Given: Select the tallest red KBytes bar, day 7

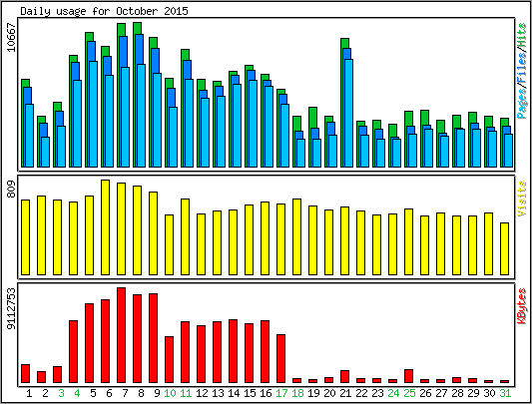Looking at the screenshot, I should point(121,335).
